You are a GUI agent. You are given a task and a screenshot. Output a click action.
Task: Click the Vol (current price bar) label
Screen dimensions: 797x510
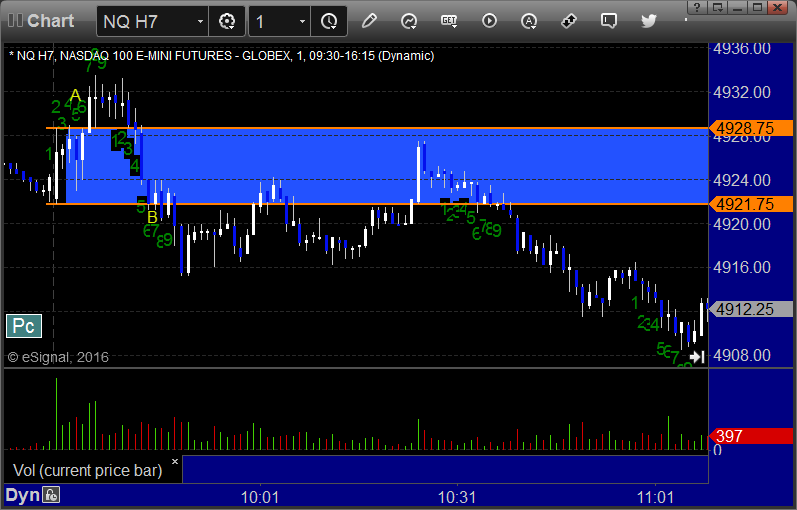tap(87, 470)
